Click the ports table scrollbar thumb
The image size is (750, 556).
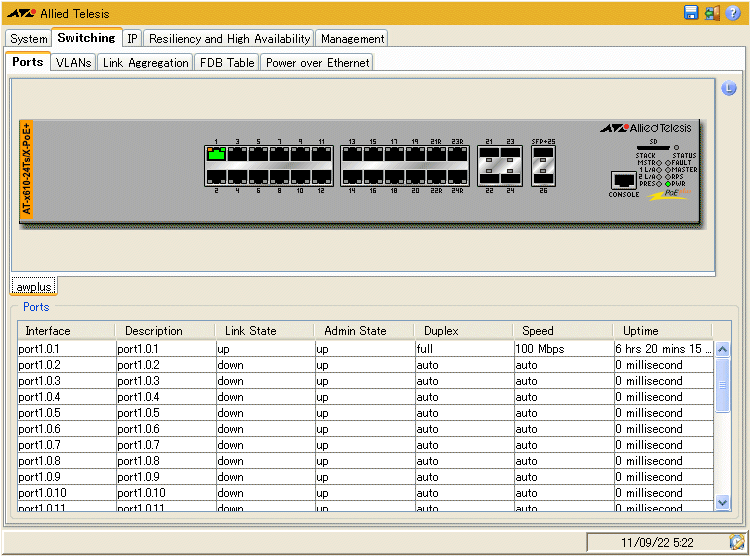722,385
